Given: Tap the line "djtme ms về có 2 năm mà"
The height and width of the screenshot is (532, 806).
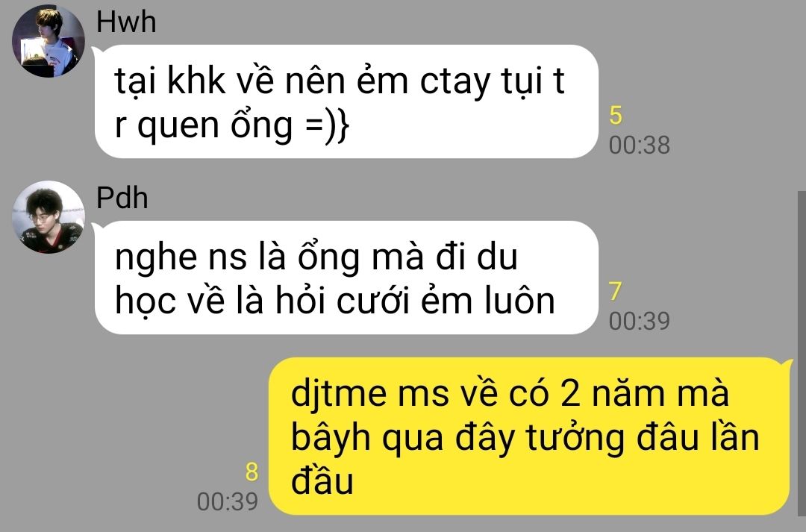Looking at the screenshot, I should point(510,393).
